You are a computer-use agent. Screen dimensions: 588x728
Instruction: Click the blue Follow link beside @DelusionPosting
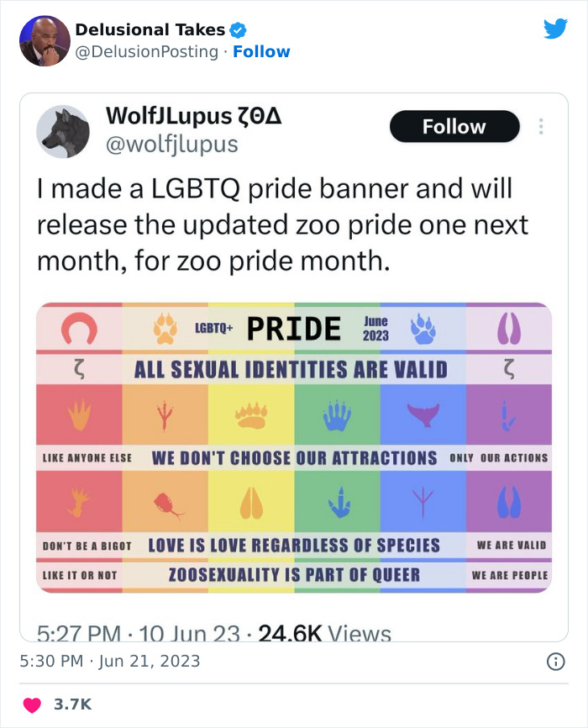pos(261,52)
